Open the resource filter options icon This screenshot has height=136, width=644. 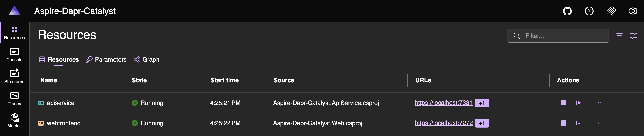coord(619,36)
